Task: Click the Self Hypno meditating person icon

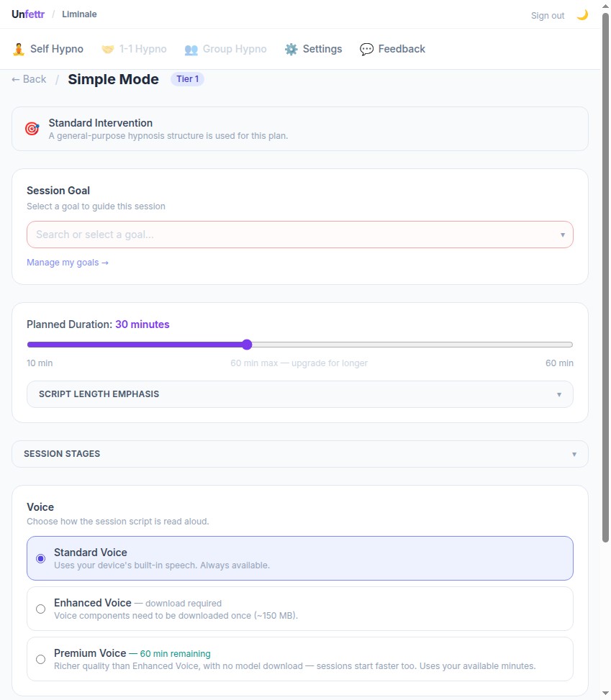Action: (x=18, y=49)
